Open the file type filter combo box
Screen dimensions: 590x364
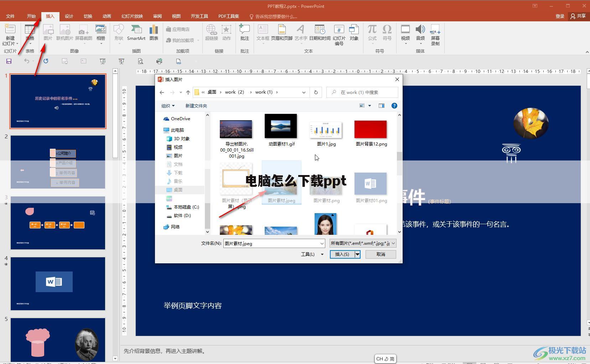click(363, 243)
